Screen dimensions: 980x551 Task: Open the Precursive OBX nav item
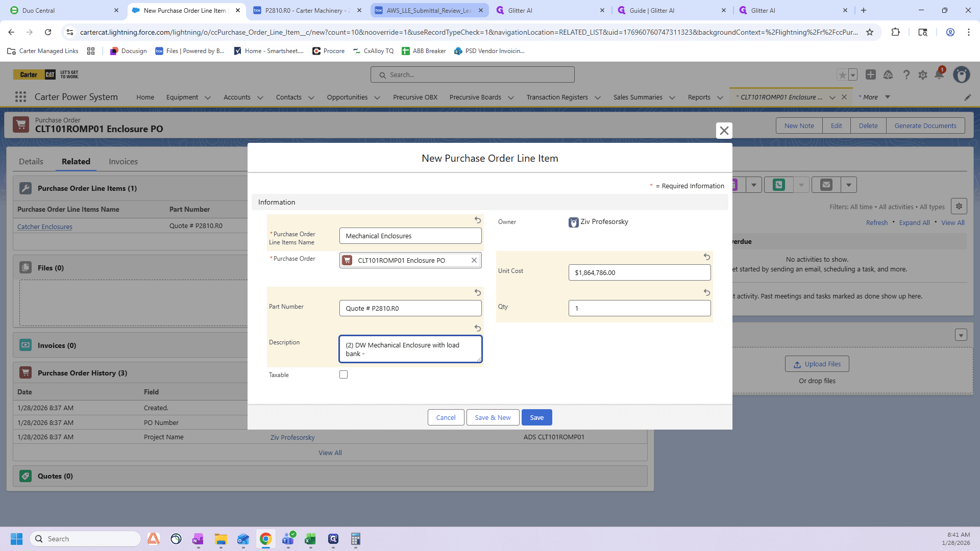point(415,97)
